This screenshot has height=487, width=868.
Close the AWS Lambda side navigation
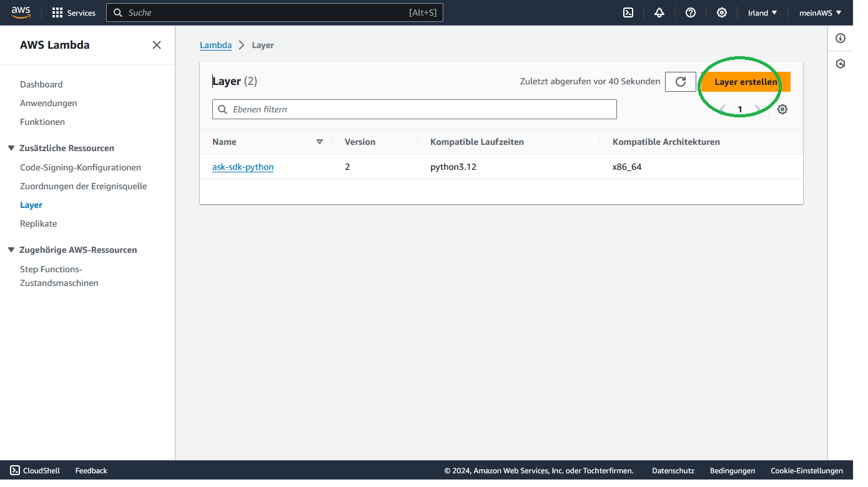(x=157, y=45)
